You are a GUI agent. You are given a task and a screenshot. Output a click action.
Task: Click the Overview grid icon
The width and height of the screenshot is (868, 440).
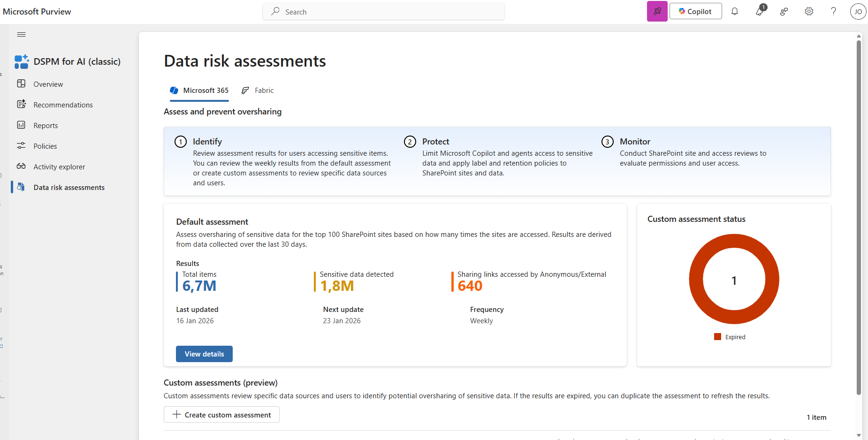[x=21, y=84]
